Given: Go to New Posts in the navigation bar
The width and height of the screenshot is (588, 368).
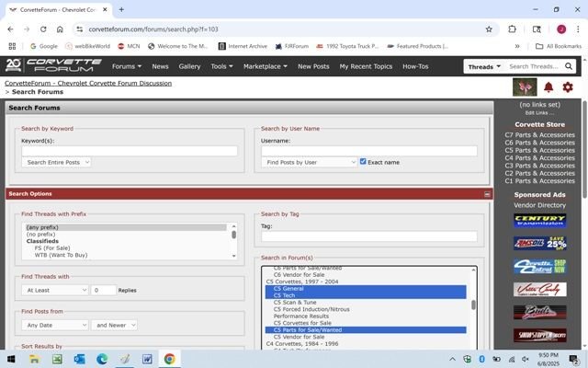Looking at the screenshot, I should (x=313, y=66).
